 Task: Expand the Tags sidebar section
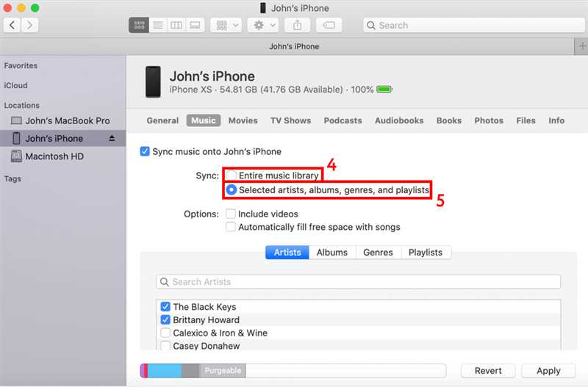tap(12, 178)
